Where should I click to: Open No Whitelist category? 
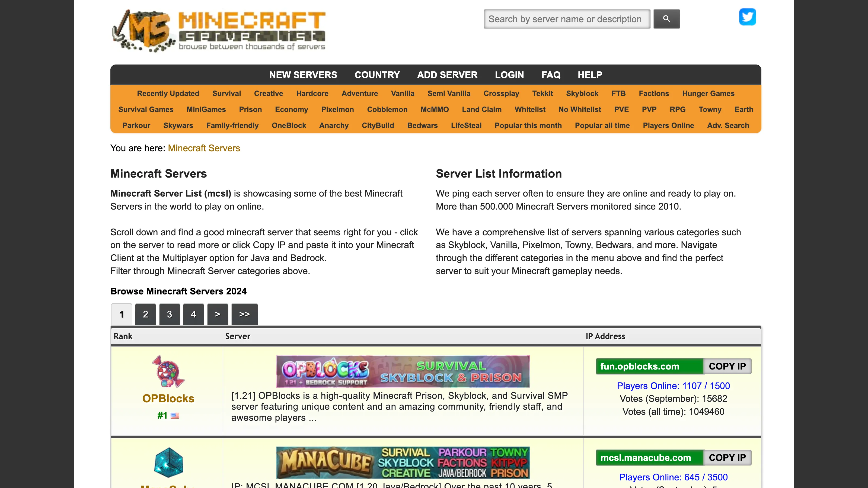click(580, 110)
